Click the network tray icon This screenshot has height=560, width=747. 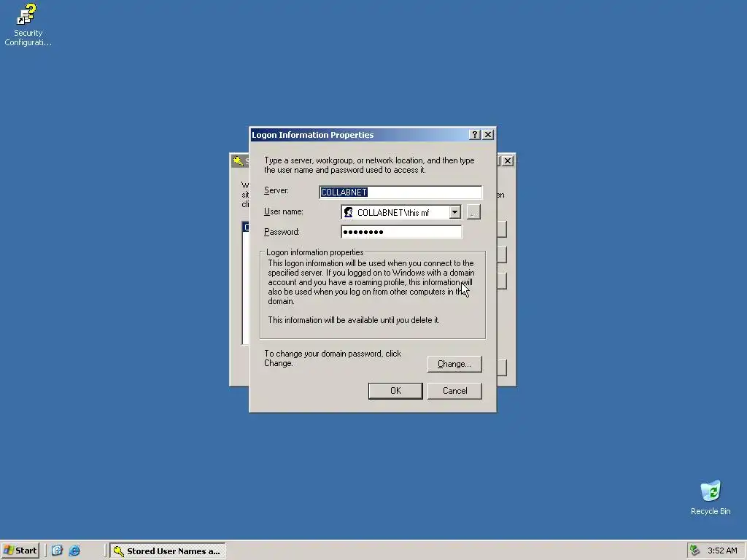point(695,551)
